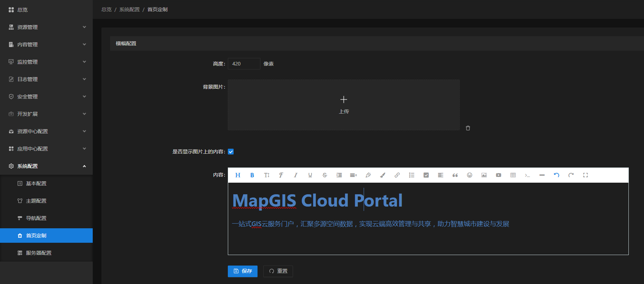
Task: Click the code block icon
Action: tap(527, 175)
